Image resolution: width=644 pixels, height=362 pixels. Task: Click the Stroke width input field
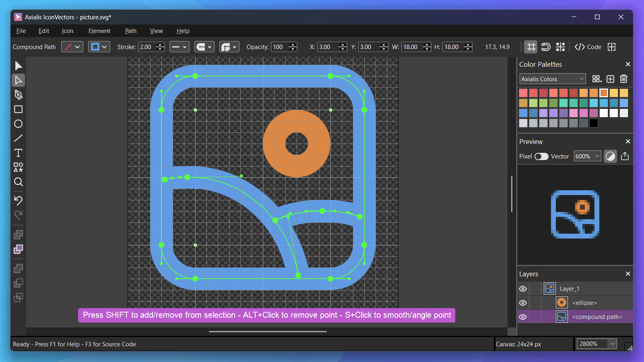point(147,47)
